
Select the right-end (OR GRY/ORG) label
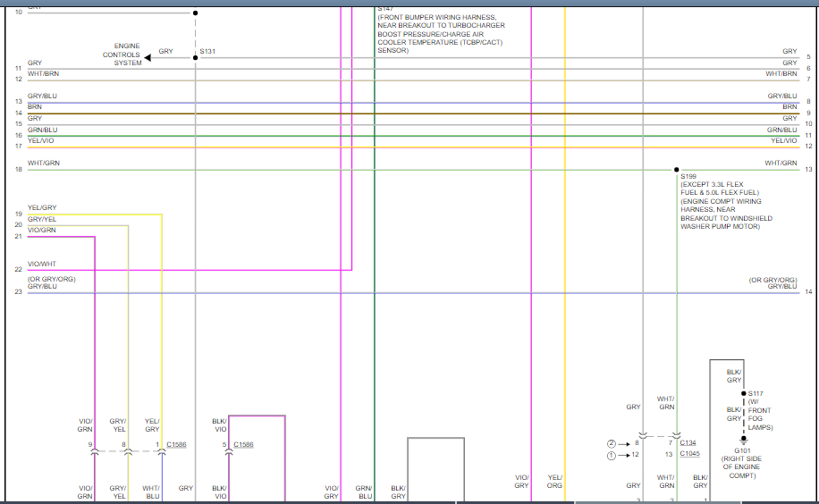(773, 280)
